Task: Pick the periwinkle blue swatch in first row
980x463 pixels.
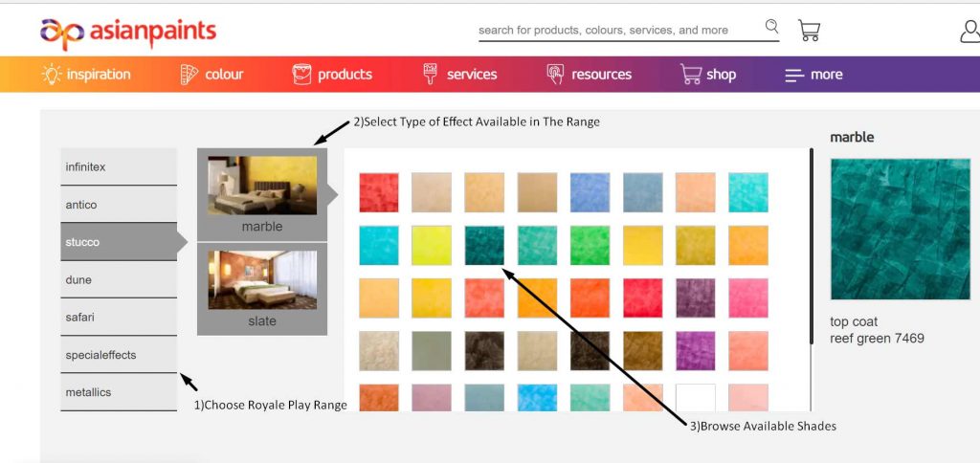Action: click(590, 192)
